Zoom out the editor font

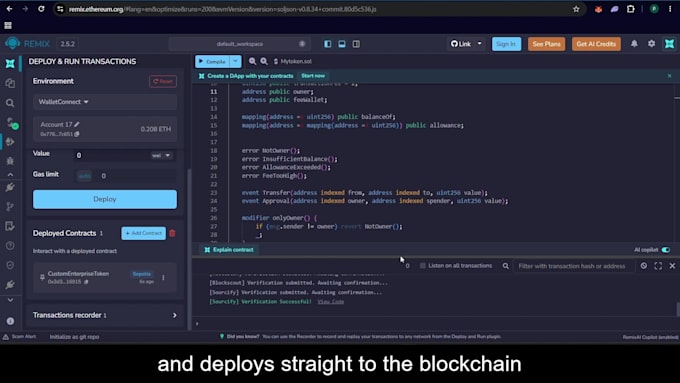(x=252, y=61)
